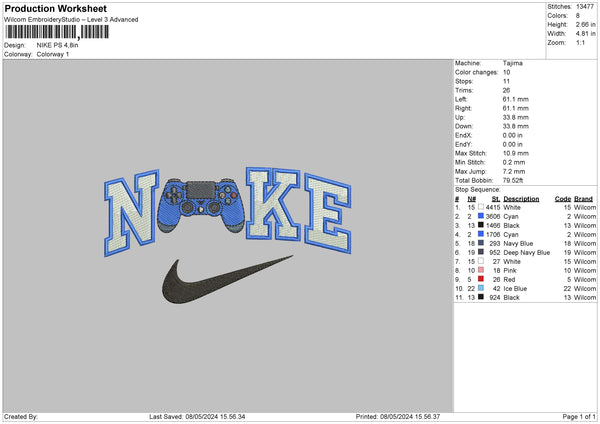Click stitch count 4415 in row 1
The height and width of the screenshot is (424, 600).
(x=493, y=207)
